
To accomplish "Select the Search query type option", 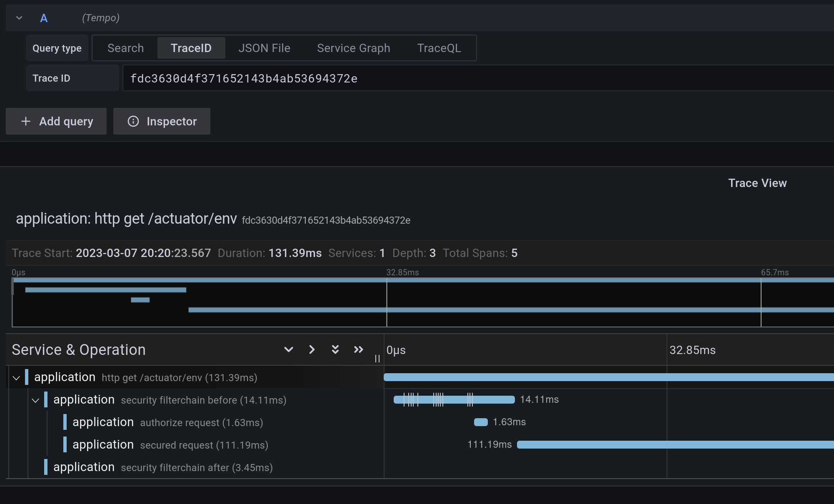I will click(x=125, y=48).
